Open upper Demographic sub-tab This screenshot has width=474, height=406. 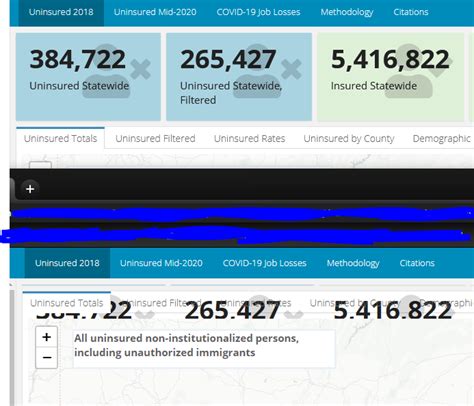tap(441, 138)
